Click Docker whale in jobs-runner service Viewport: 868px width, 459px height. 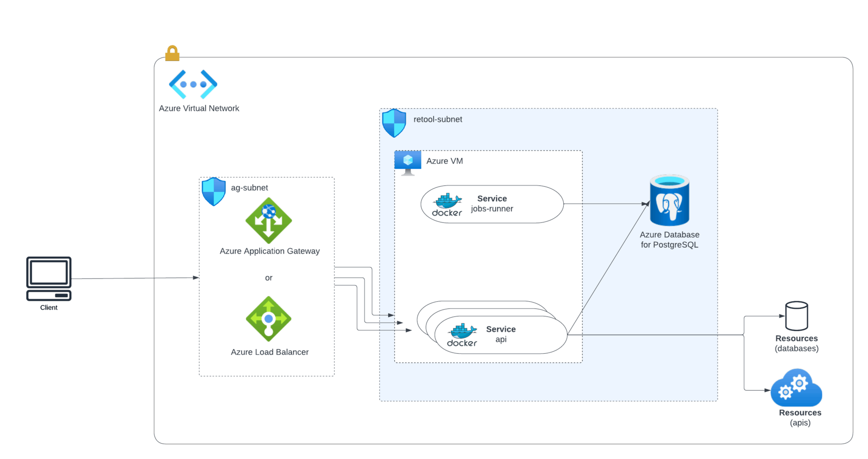(x=447, y=205)
